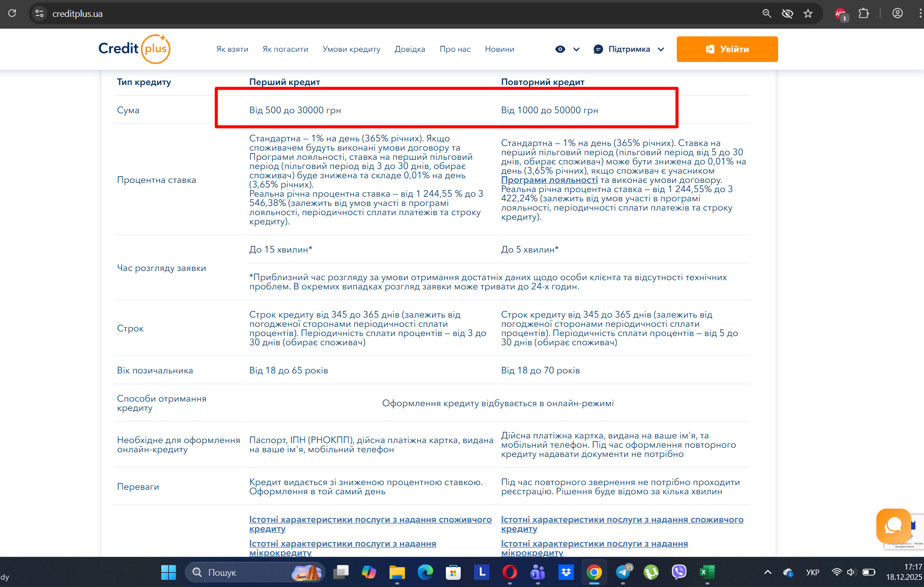Open the volume speaker tray icon
The image size is (924, 587).
click(x=851, y=572)
